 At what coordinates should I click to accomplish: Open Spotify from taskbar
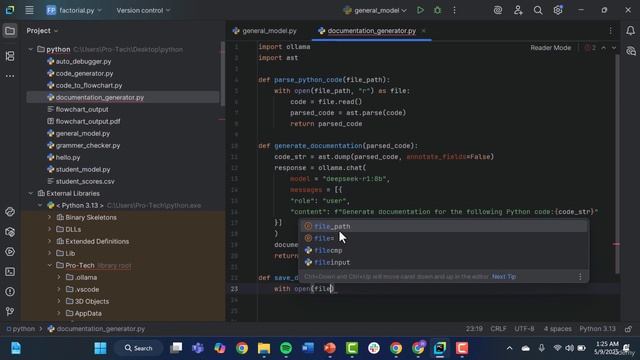click(x=286, y=348)
